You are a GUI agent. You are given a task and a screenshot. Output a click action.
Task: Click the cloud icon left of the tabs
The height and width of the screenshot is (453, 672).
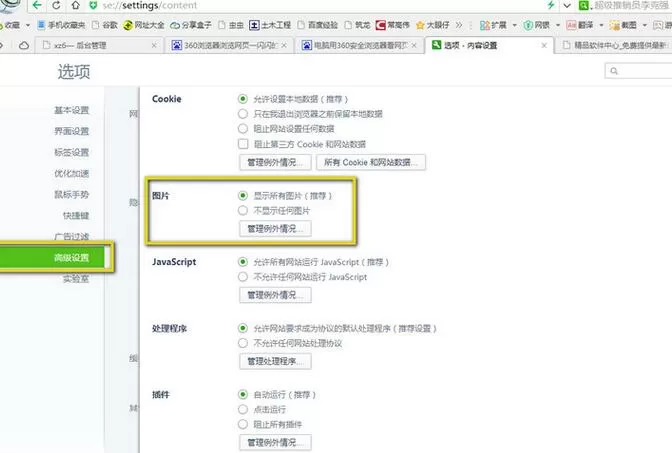click(x=24, y=45)
